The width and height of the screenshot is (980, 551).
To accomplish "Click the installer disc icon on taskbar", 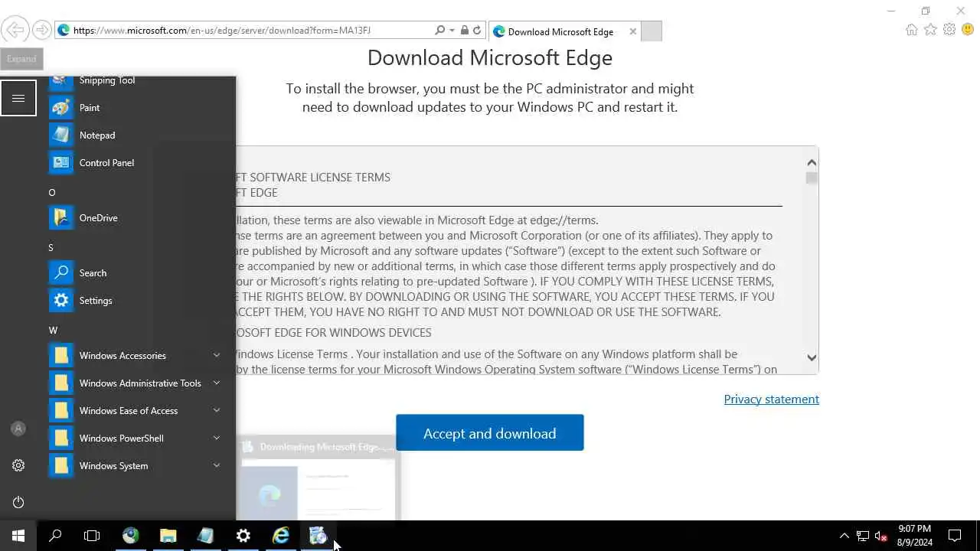I will click(x=318, y=536).
